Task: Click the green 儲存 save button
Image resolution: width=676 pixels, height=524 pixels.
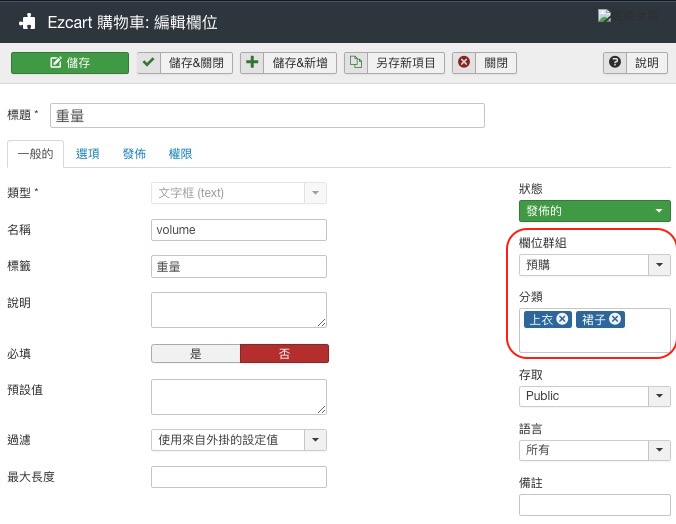Action: 70,63
